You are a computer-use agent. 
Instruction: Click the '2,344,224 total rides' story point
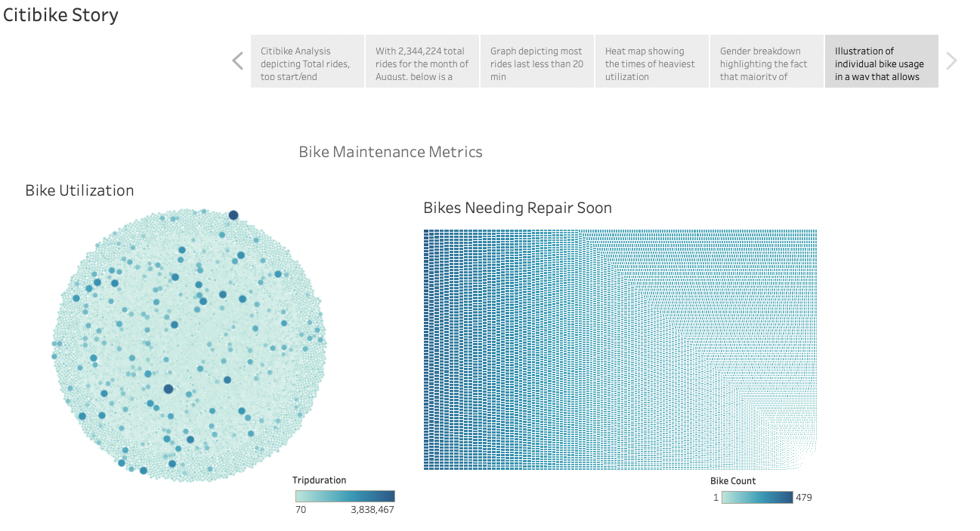422,61
